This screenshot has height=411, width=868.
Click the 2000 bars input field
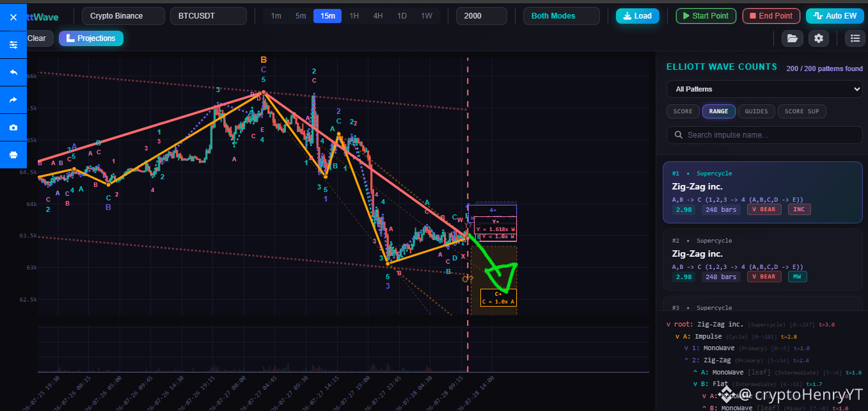pyautogui.click(x=482, y=16)
